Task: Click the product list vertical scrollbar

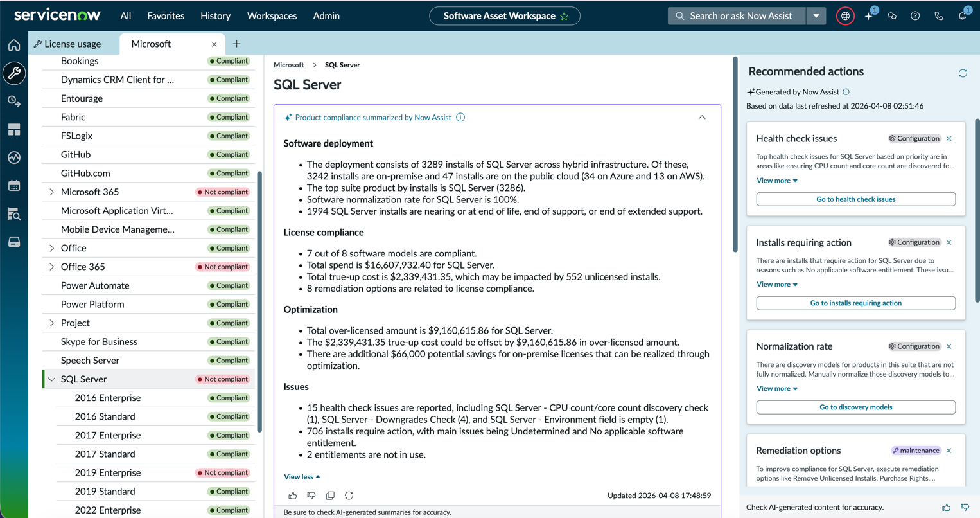Action: coord(259,302)
